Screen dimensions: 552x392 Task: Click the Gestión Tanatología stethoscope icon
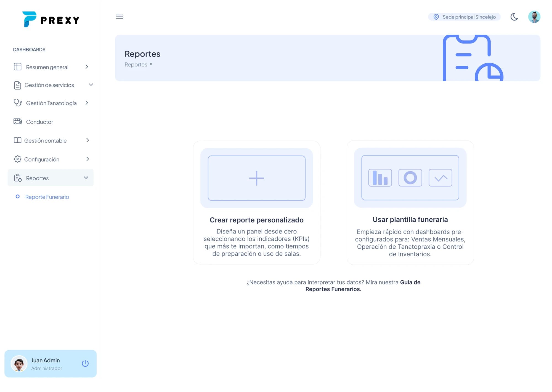click(x=18, y=103)
